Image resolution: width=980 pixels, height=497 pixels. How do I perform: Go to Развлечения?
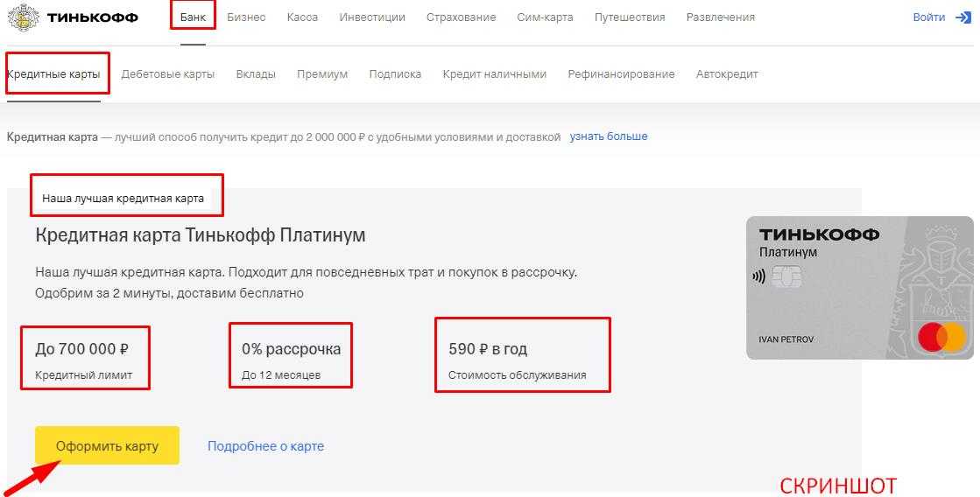click(x=720, y=17)
